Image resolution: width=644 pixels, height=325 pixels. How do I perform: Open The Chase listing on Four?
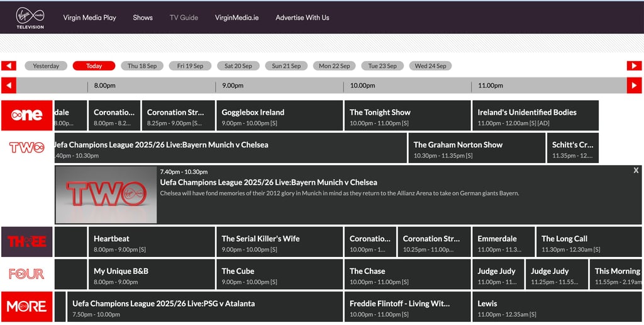[x=408, y=274]
